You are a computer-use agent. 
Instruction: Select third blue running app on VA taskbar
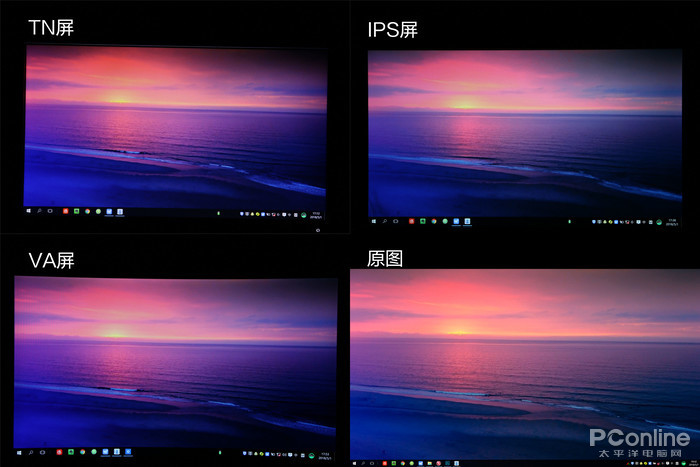click(128, 453)
